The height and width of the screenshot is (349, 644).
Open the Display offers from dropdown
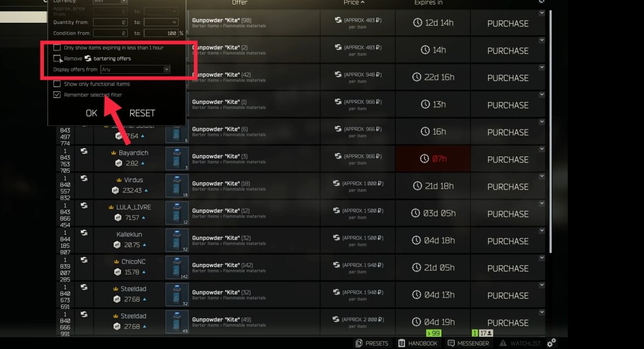click(x=135, y=69)
